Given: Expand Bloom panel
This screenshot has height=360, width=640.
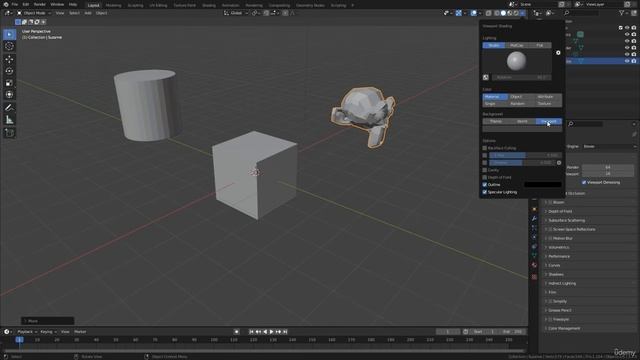Looking at the screenshot, I should click(558, 202).
